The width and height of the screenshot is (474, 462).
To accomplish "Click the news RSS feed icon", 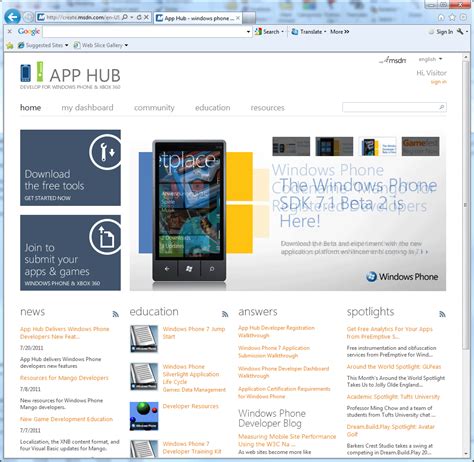I will [x=116, y=314].
